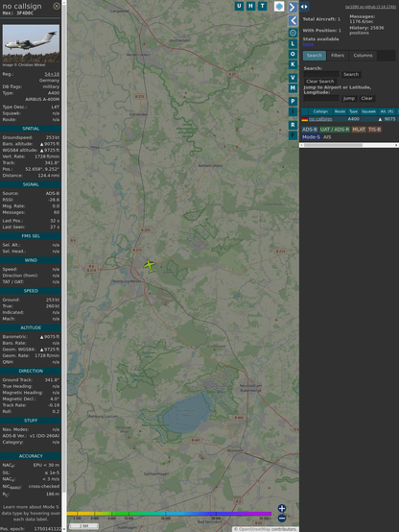Click the H map button

[x=250, y=6]
